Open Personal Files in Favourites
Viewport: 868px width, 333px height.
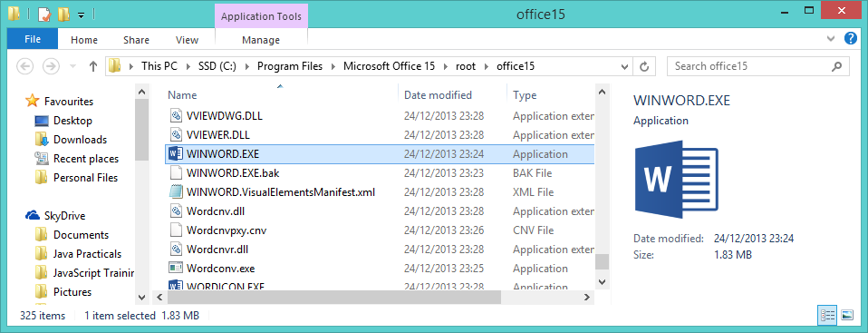click(85, 177)
